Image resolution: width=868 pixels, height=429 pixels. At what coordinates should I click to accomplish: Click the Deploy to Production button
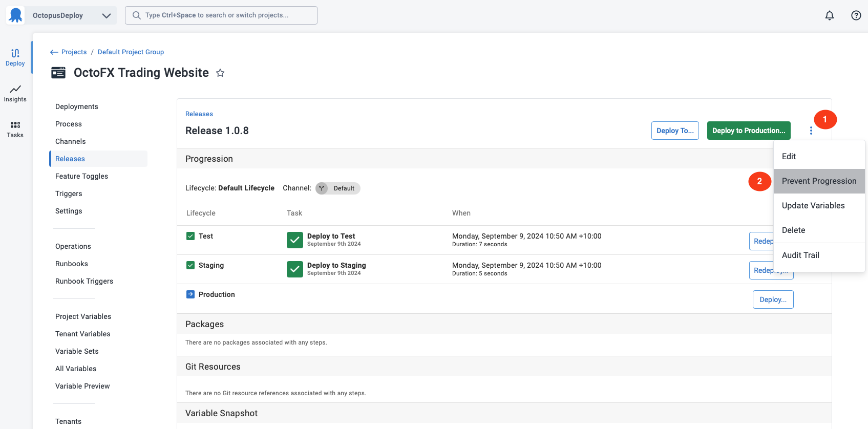[749, 131]
